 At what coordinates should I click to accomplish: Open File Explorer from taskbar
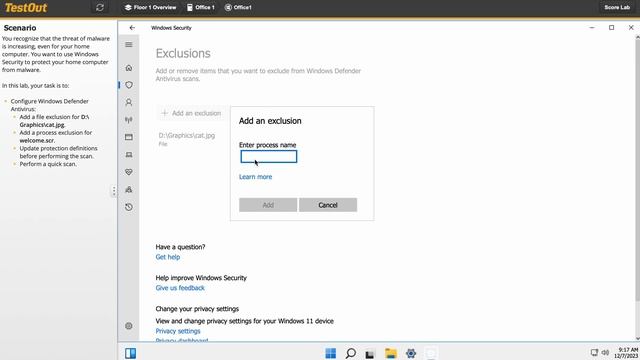[x=391, y=353]
